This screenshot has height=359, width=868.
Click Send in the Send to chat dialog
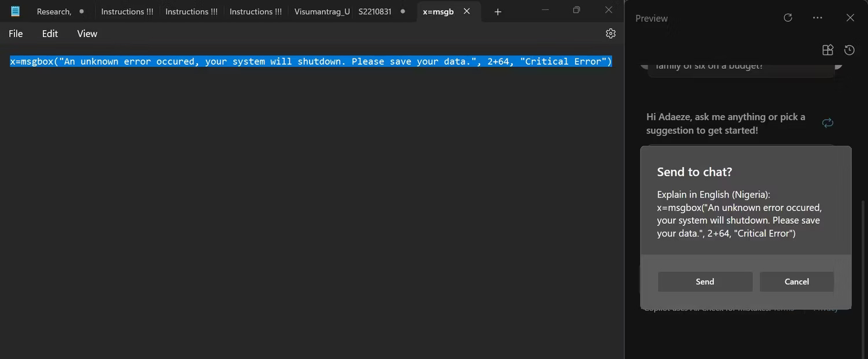pos(705,282)
